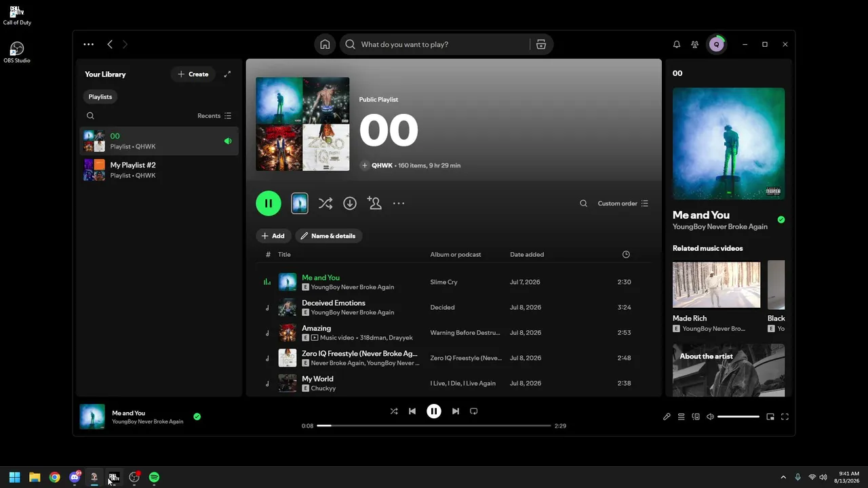The height and width of the screenshot is (488, 868).
Task: Open the Friend Activity icon
Action: 694,44
